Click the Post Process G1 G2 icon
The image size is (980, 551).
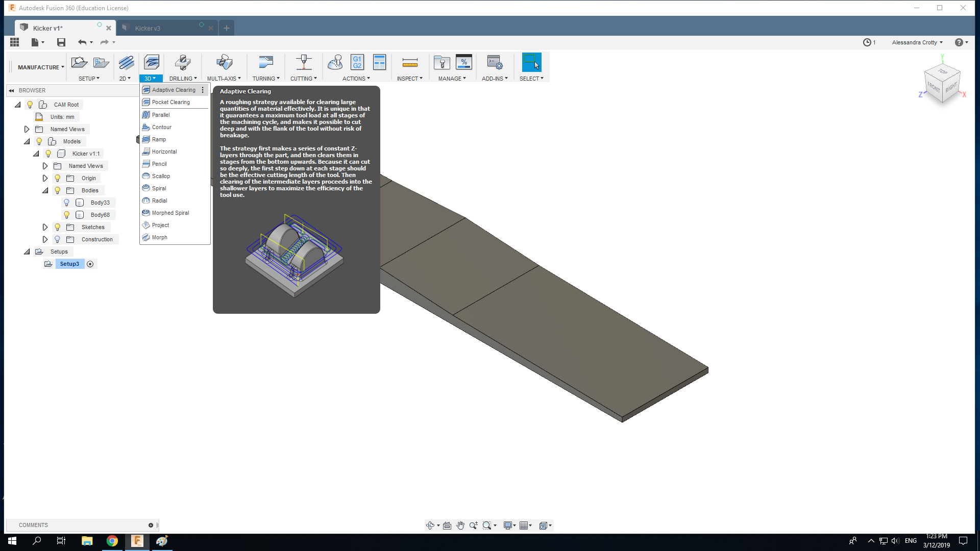[357, 63]
